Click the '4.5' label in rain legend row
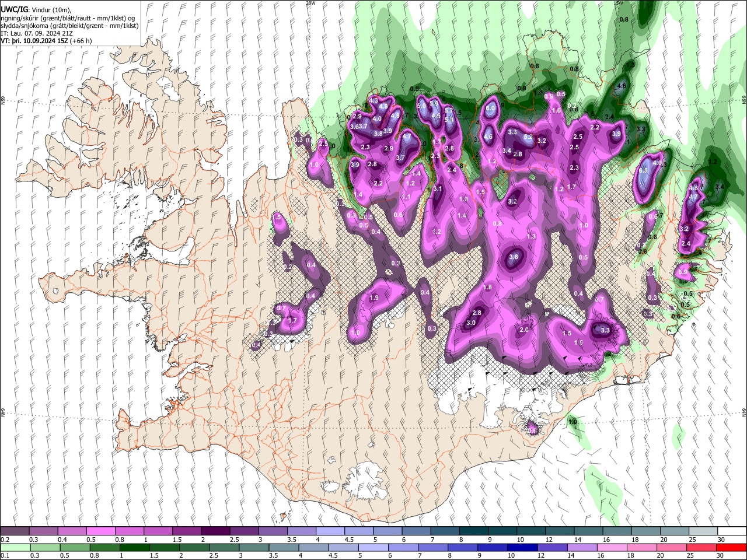This screenshot has width=747, height=560. tap(333, 556)
